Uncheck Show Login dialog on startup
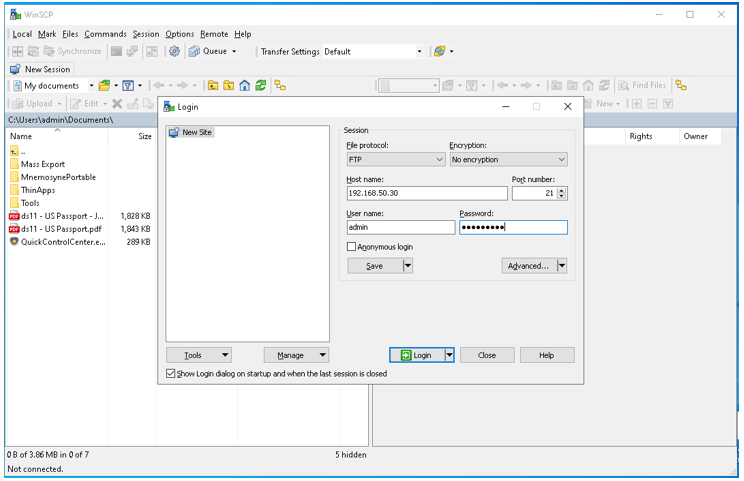The width and height of the screenshot is (744, 481). (x=171, y=374)
